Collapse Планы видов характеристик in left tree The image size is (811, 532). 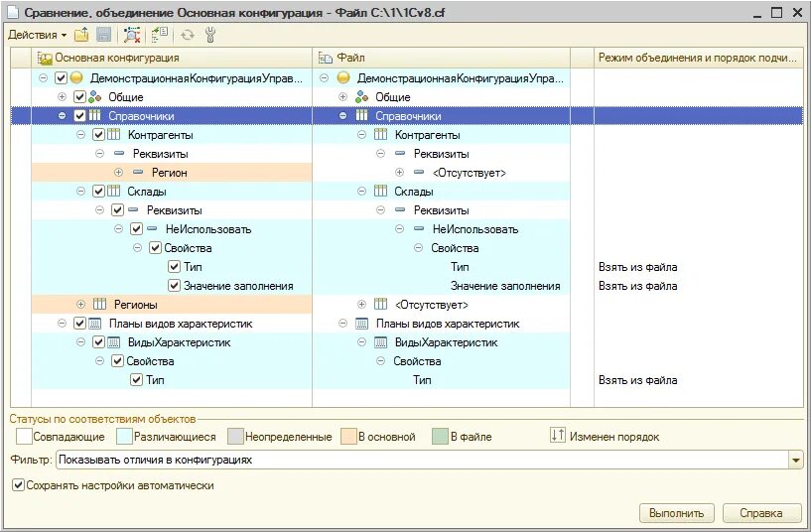pyautogui.click(x=63, y=324)
